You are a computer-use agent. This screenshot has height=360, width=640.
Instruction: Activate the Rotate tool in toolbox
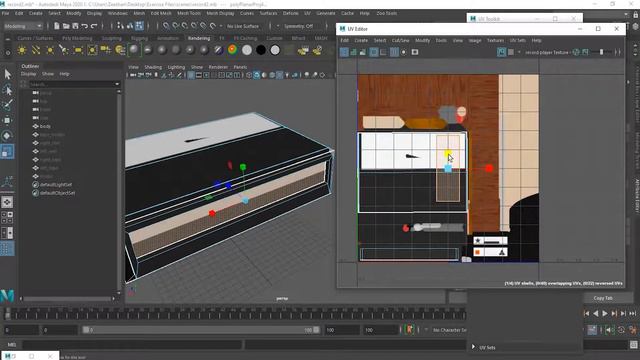[x=7, y=136]
